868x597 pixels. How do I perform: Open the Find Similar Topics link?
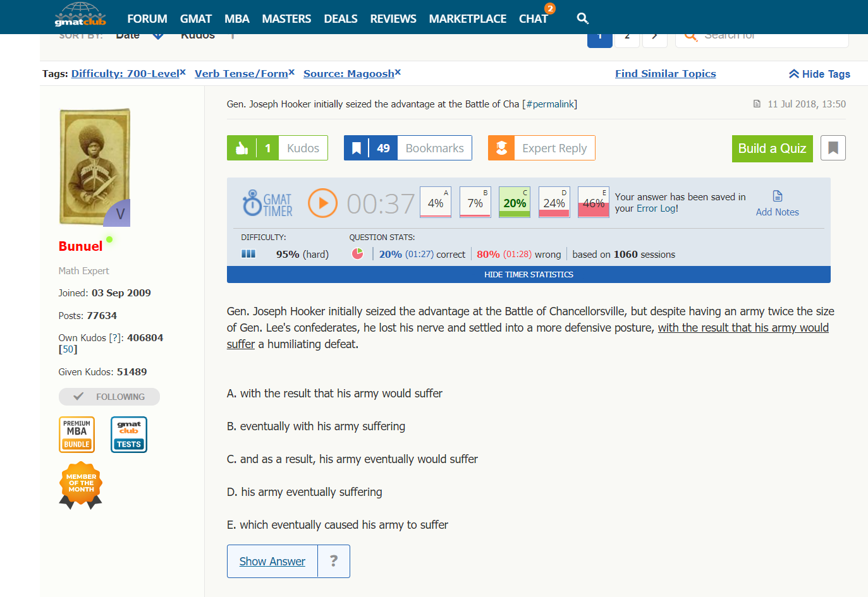tap(665, 74)
